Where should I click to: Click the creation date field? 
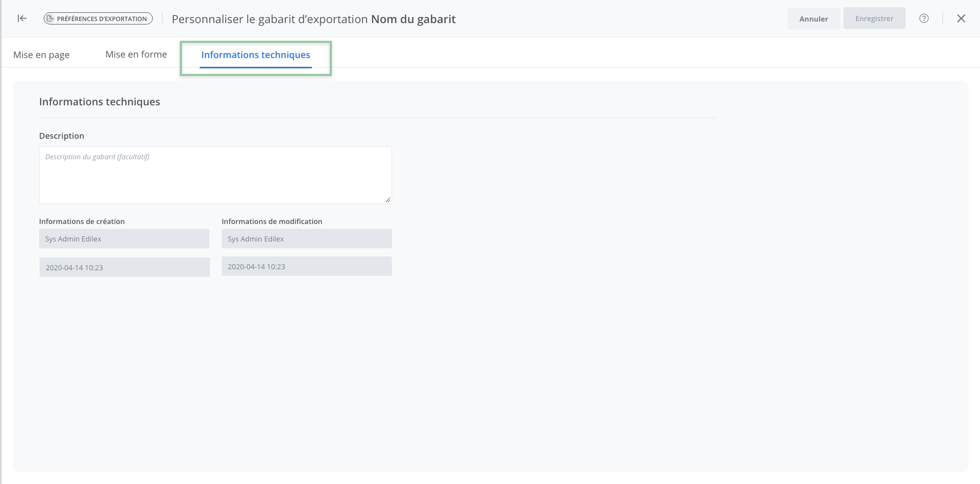click(124, 267)
